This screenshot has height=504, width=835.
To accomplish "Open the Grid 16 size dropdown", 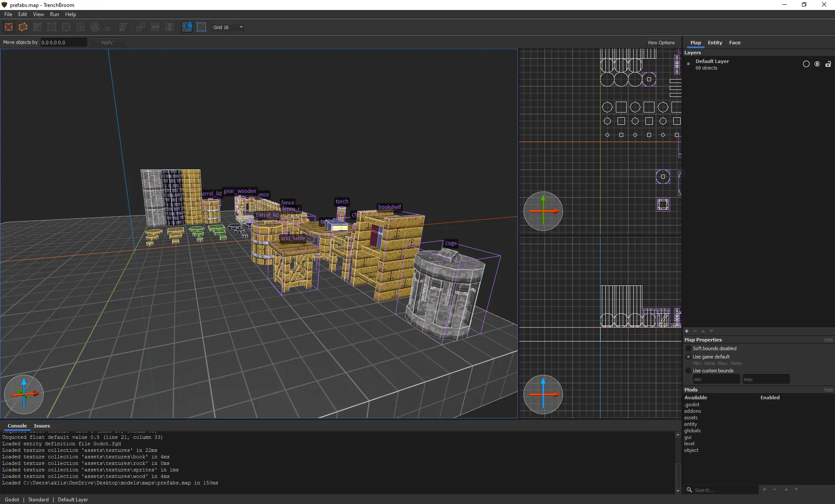I will (x=229, y=27).
